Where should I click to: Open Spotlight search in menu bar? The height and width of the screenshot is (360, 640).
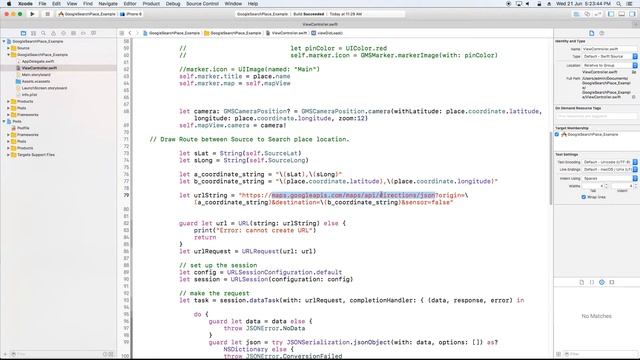(x=619, y=4)
